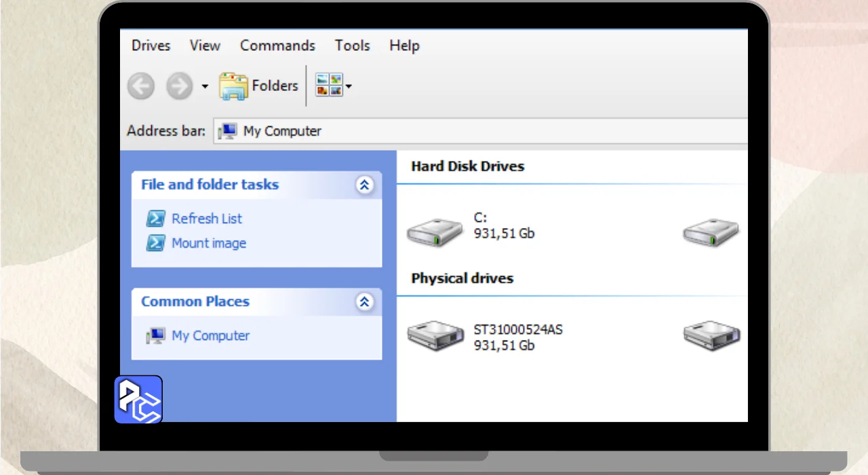Select the C: drive label text
This screenshot has height=475, width=868.
click(x=480, y=218)
